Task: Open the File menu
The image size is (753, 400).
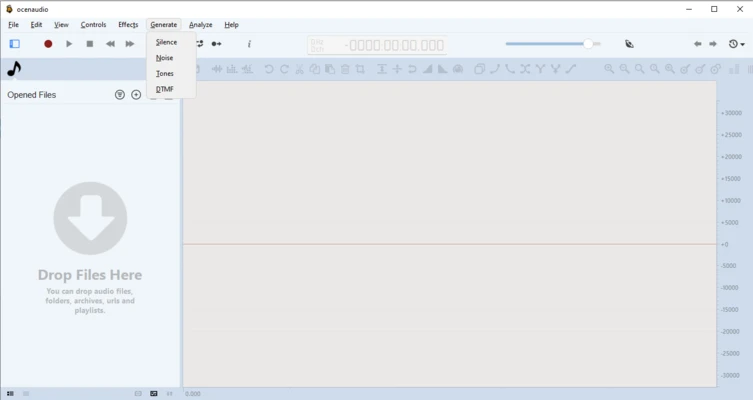Action: click(x=13, y=24)
